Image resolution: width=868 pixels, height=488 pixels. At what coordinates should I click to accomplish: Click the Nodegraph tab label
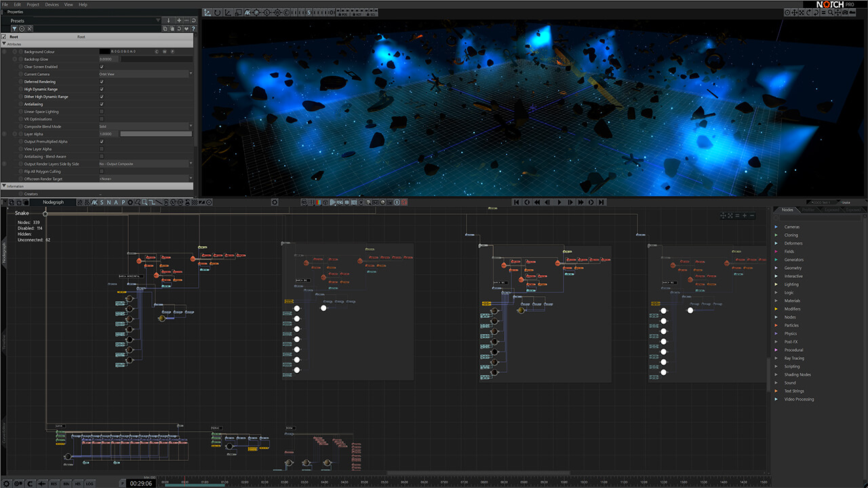[x=53, y=202]
